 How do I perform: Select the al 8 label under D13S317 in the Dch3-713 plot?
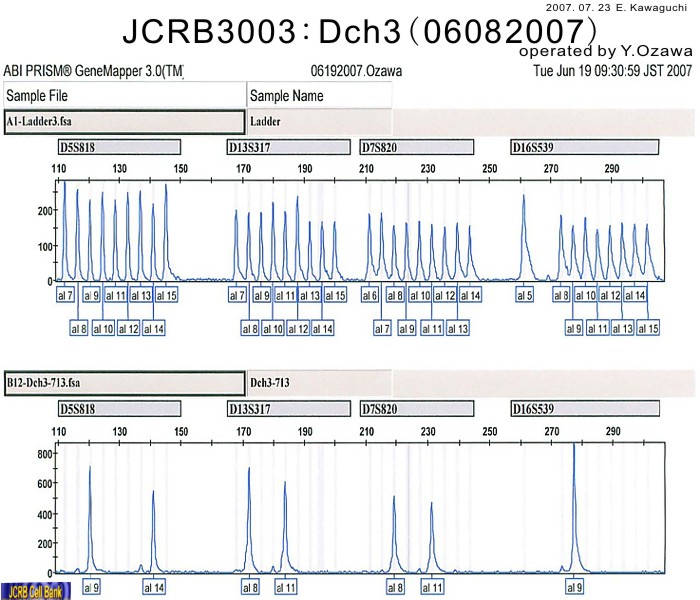249,587
